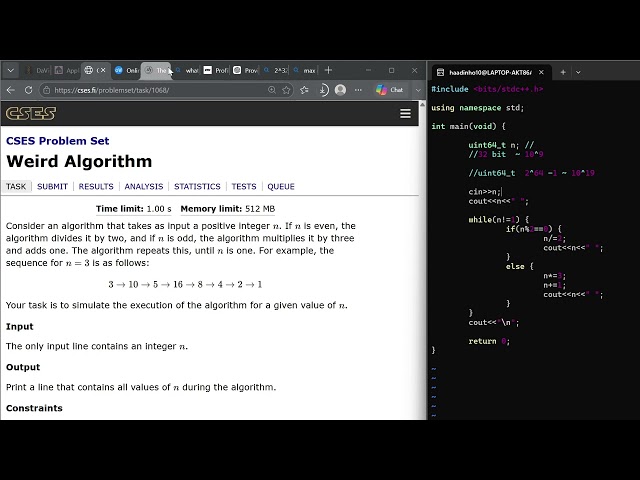Click the 'Constraints' section heading

(x=34, y=408)
